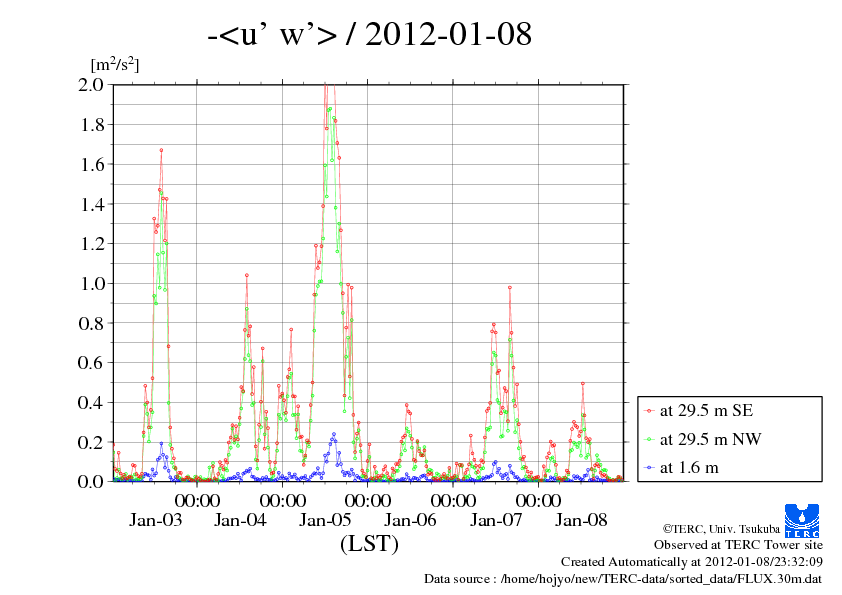Click the y-axis value 0.2
Image resolution: width=842 pixels, height=595 pixels.
click(91, 442)
